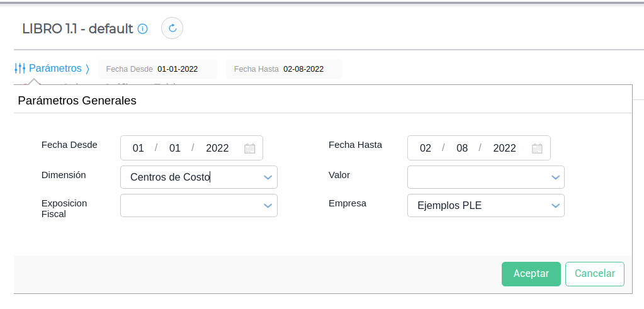Click the info icon beside LIBRO 1.1 title
This screenshot has height=309, width=644.
coord(143,29)
